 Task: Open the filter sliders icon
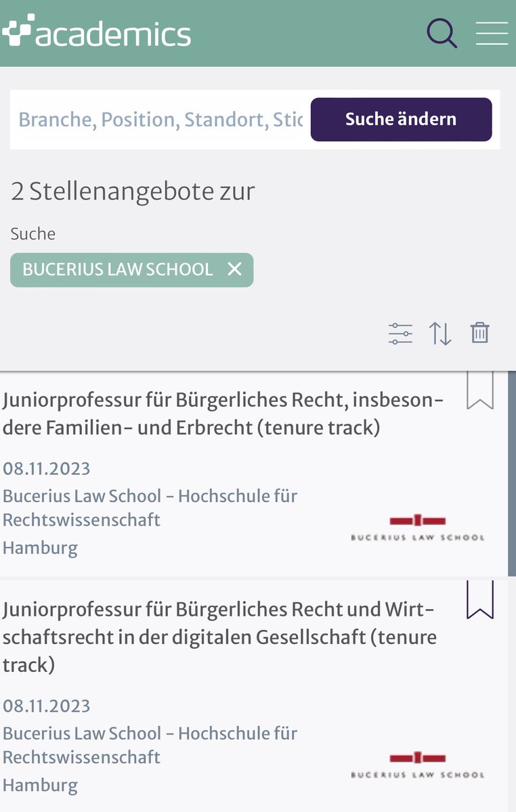click(x=400, y=334)
